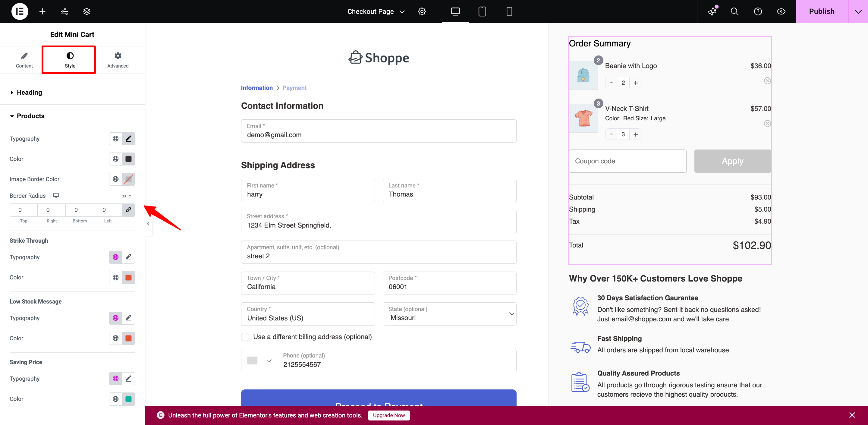Open global fonts for Low Stock Message
This screenshot has height=425, width=868.
tap(115, 318)
